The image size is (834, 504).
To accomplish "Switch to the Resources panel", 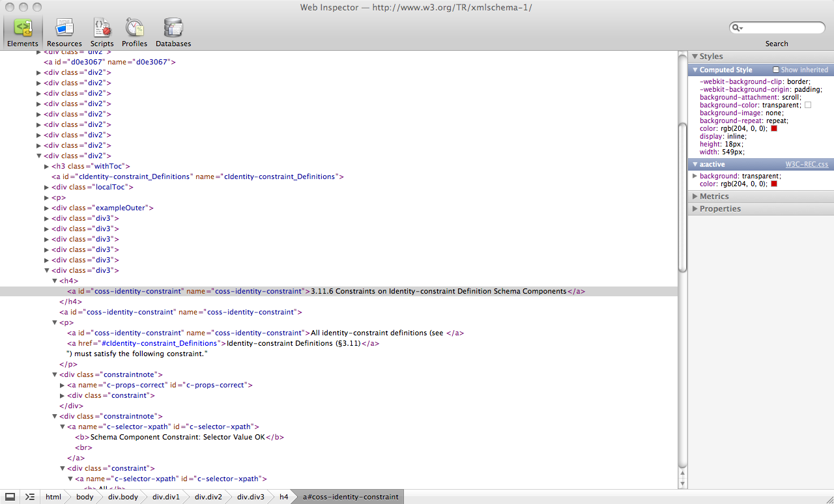I will 65,27.
